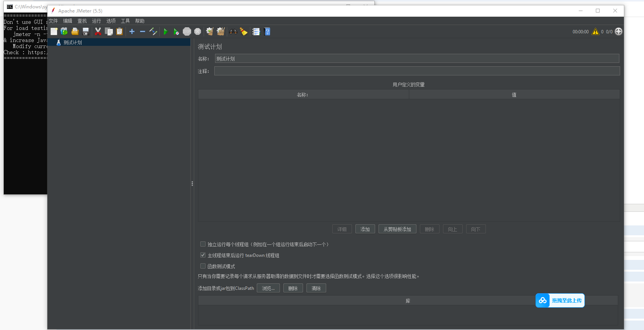Copy with the toolbar Copy icon
This screenshot has width=644, height=330.
pos(109,31)
